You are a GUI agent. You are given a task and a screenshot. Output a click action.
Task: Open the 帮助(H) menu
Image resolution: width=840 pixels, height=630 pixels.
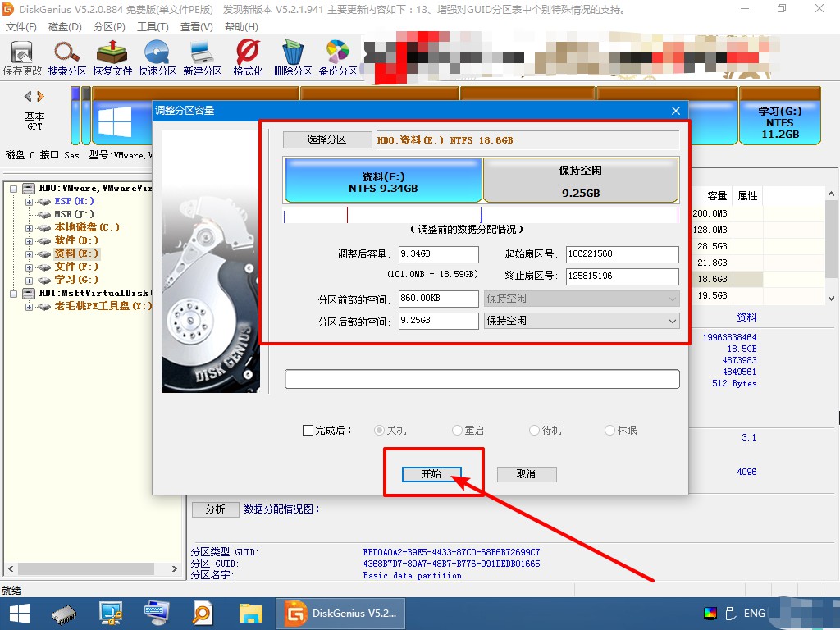(241, 27)
